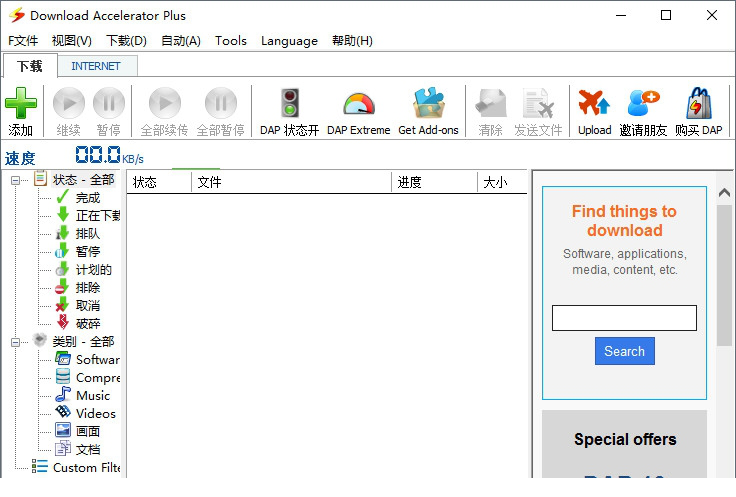This screenshot has height=497, width=736.
Task: Select the 正在下载 (Downloading) status filter
Action: pyautogui.click(x=98, y=216)
